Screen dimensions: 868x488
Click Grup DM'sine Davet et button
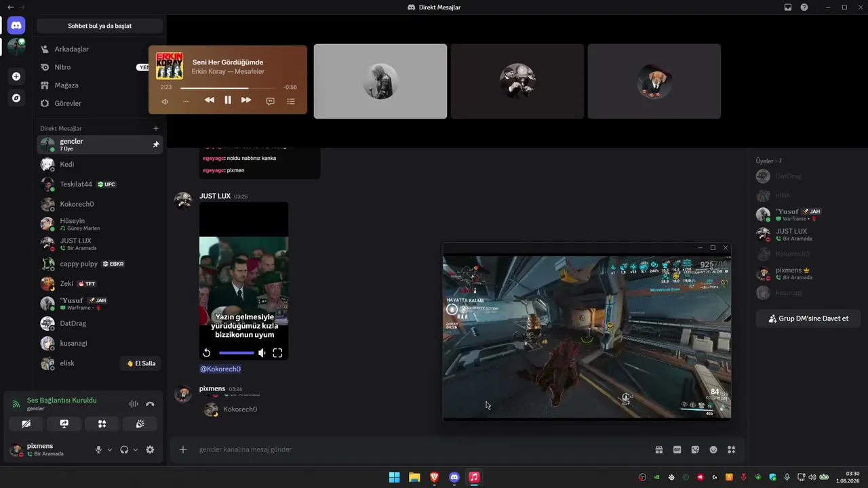tap(808, 319)
